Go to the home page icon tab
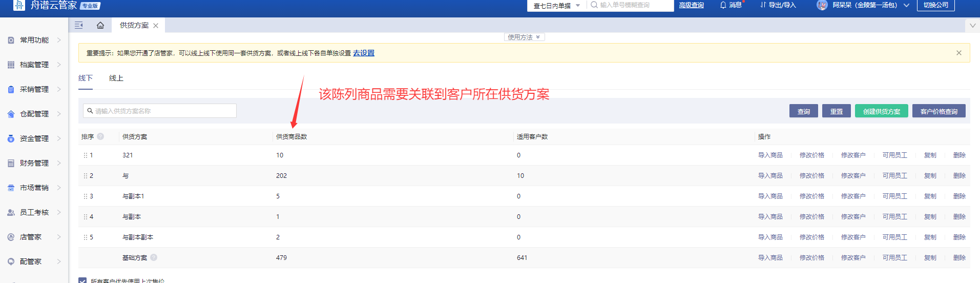Screen dimensions: 980x283 tap(100, 25)
